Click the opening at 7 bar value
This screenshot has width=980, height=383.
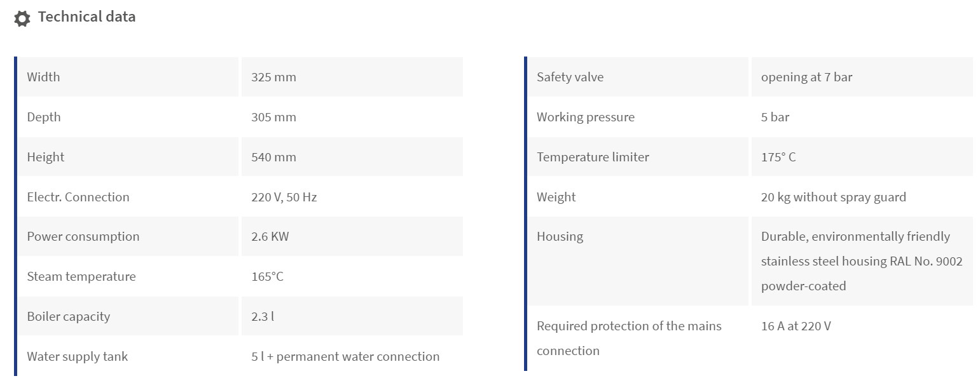pyautogui.click(x=806, y=77)
